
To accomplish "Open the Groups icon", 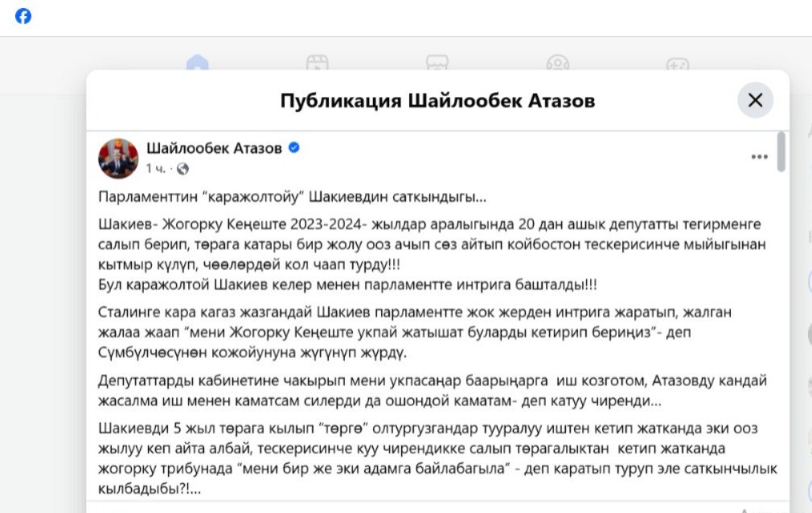I will click(x=557, y=64).
